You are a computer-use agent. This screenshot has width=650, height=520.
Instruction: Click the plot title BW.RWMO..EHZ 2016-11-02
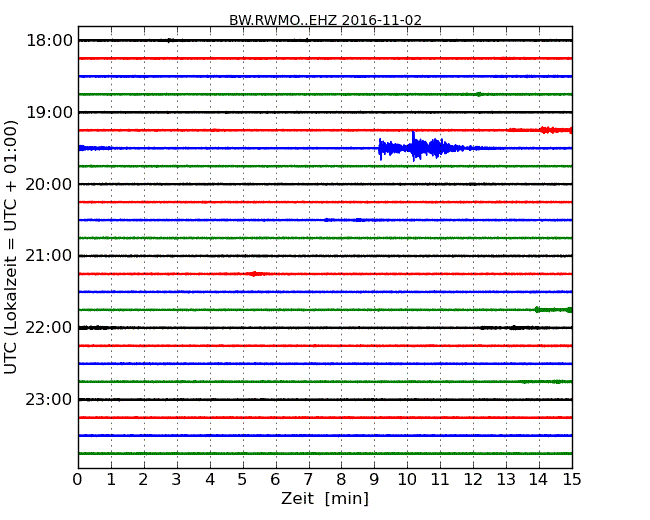click(x=325, y=20)
